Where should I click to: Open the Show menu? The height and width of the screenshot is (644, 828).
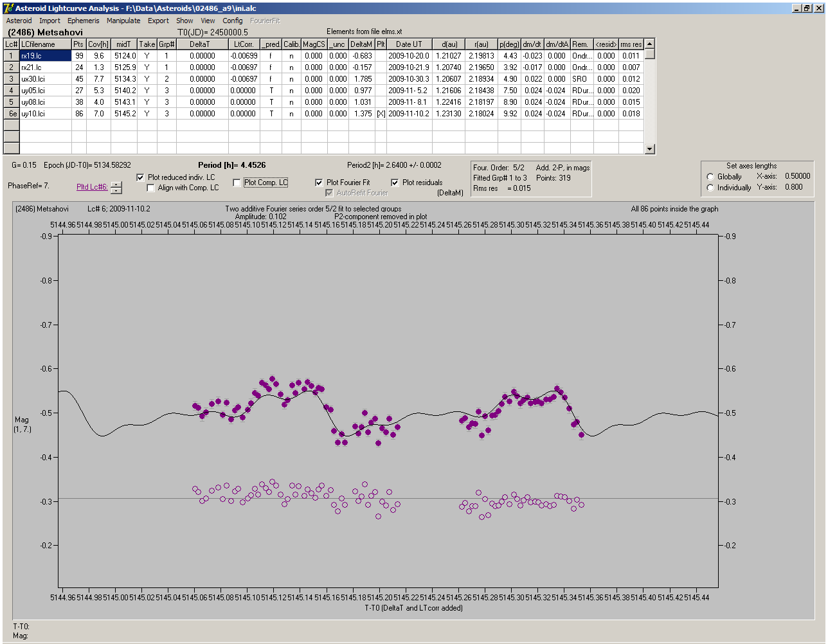(x=184, y=21)
